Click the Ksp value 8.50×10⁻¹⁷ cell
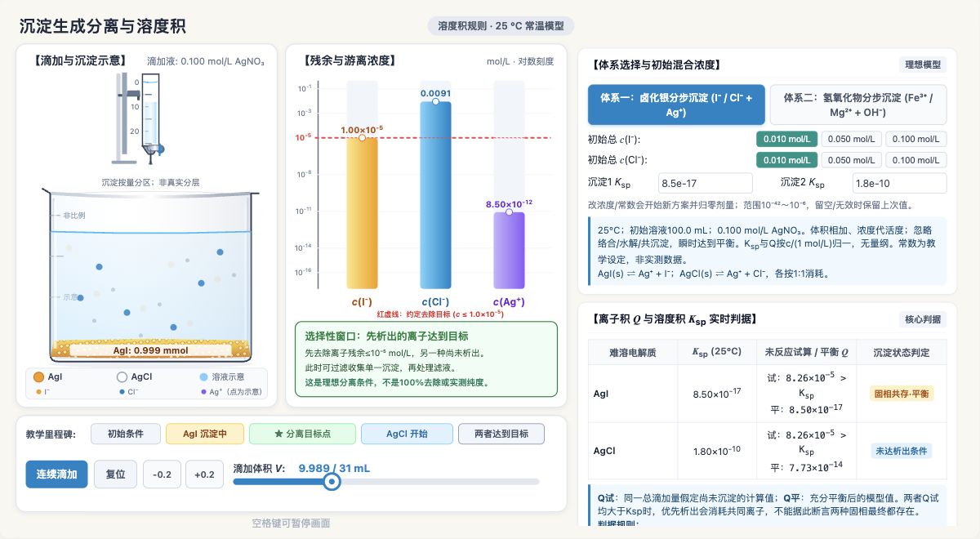 (716, 394)
